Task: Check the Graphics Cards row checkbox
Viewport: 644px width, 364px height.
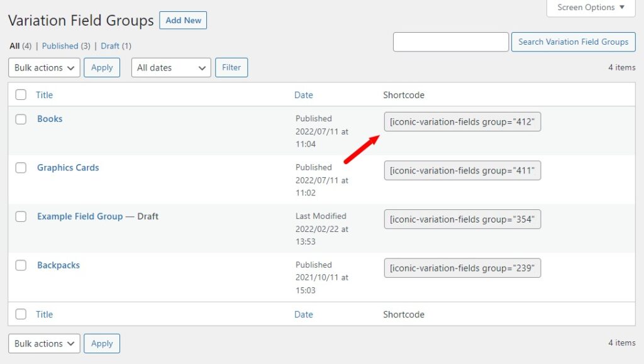Action: pyautogui.click(x=20, y=168)
